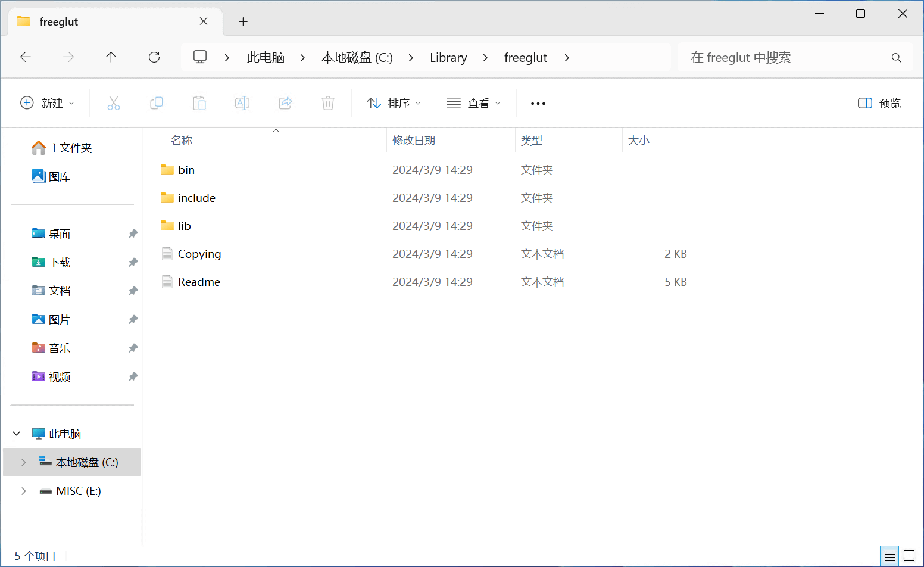Select the include folder icon
Image resolution: width=924 pixels, height=567 pixels.
(167, 198)
